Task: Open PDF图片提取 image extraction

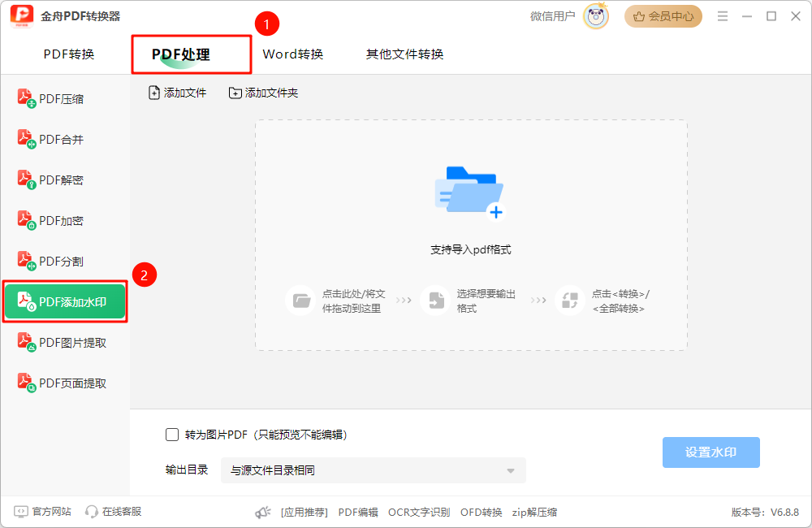Action: coord(63,343)
